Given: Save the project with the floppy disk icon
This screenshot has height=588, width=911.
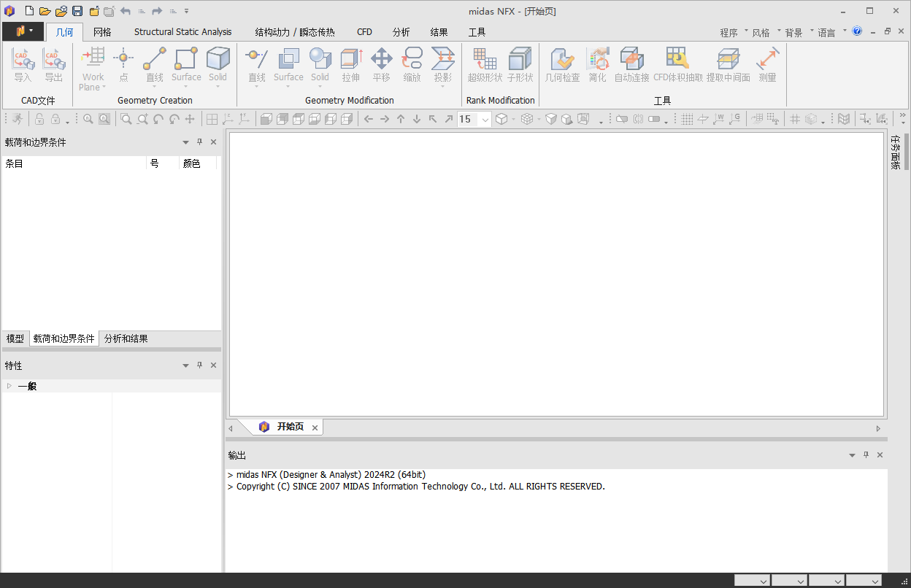Looking at the screenshot, I should (x=77, y=11).
